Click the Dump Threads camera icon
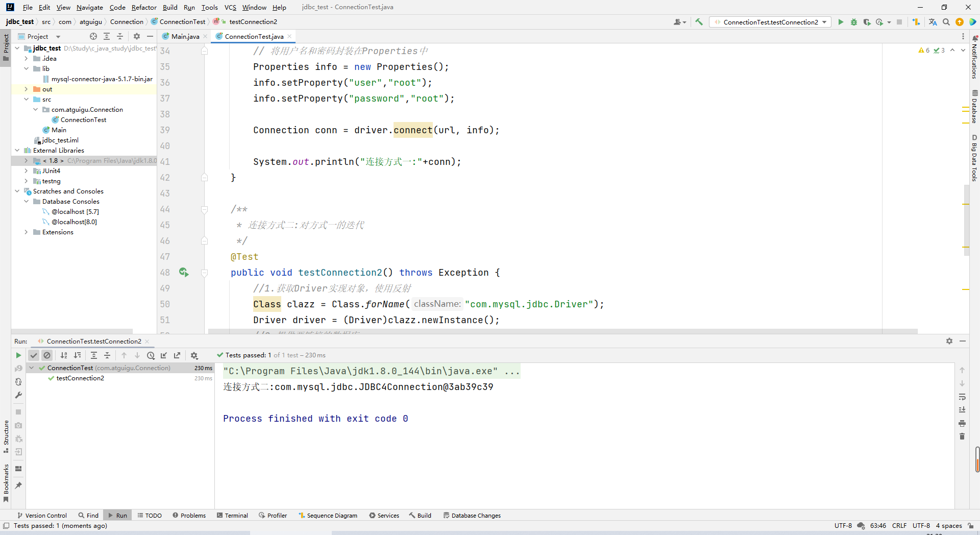 [x=18, y=425]
